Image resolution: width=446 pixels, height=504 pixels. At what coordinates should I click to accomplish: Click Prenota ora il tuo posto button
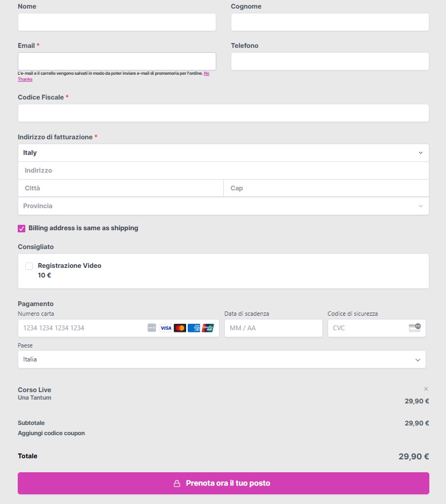point(223,483)
